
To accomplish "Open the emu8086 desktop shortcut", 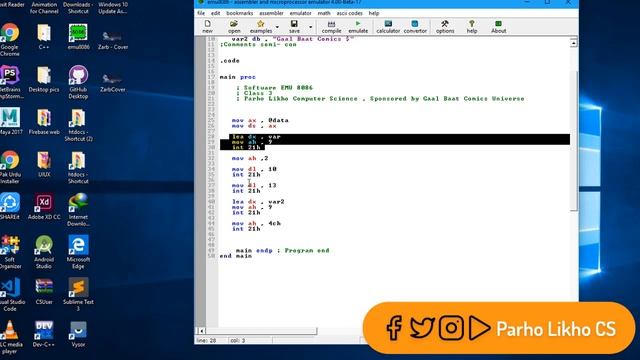I will 78,37.
